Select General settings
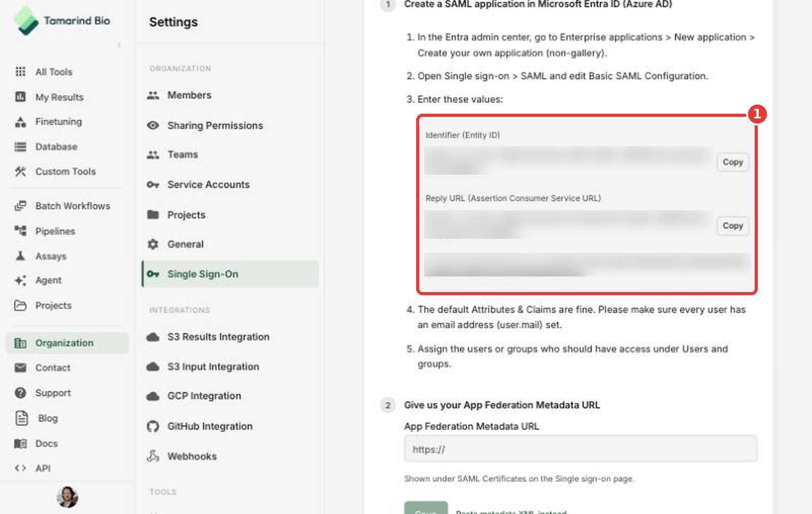812x514 pixels. pyautogui.click(x=185, y=244)
